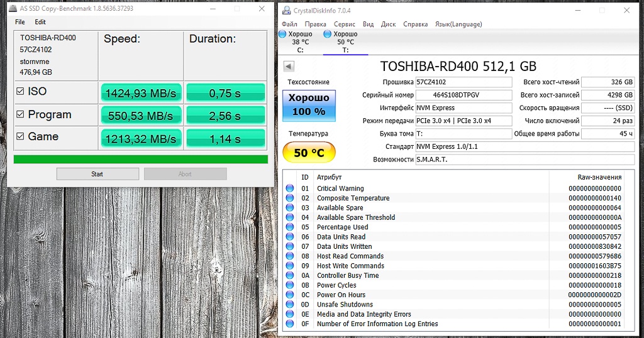Screen dimensions: 644x338
Task: Click total host writes value 4298 GB
Action: click(x=608, y=95)
